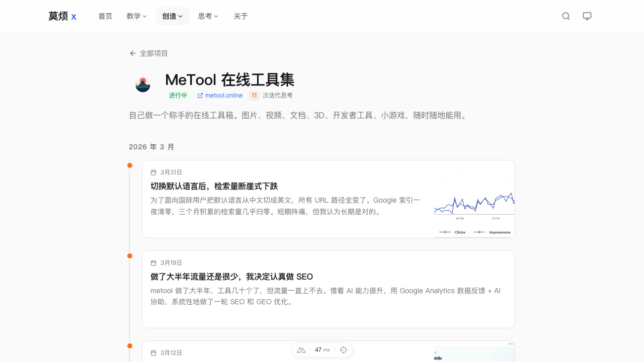Click the calendar icon next to 3月12日
Image resolution: width=644 pixels, height=362 pixels.
153,352
